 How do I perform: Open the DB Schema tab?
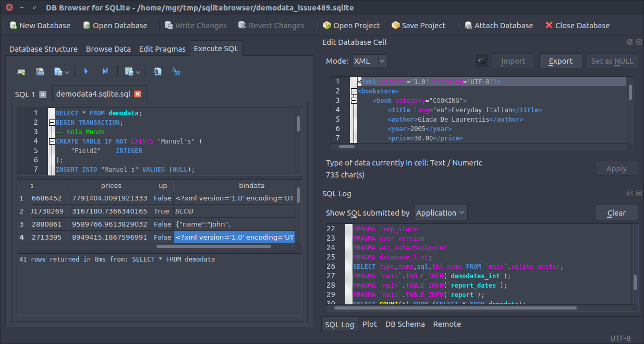[x=405, y=324]
